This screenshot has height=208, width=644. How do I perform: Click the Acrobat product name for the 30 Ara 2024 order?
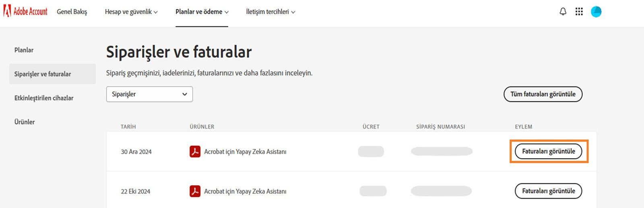point(245,152)
